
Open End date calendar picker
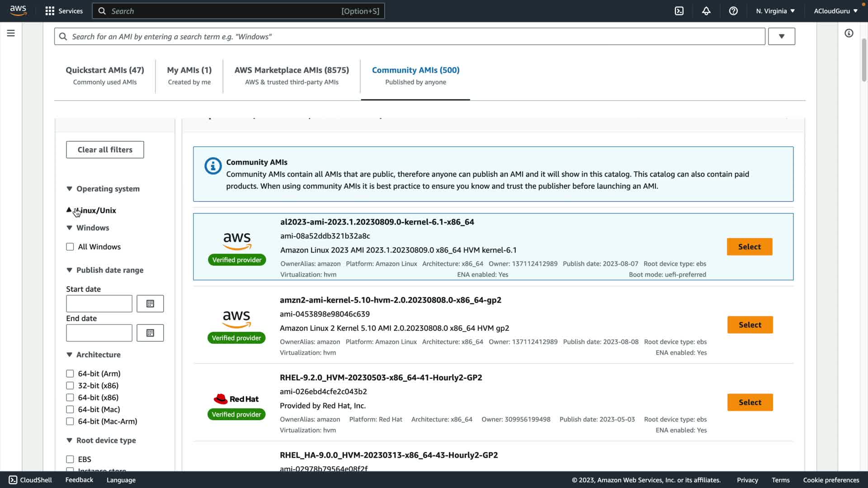pos(150,333)
